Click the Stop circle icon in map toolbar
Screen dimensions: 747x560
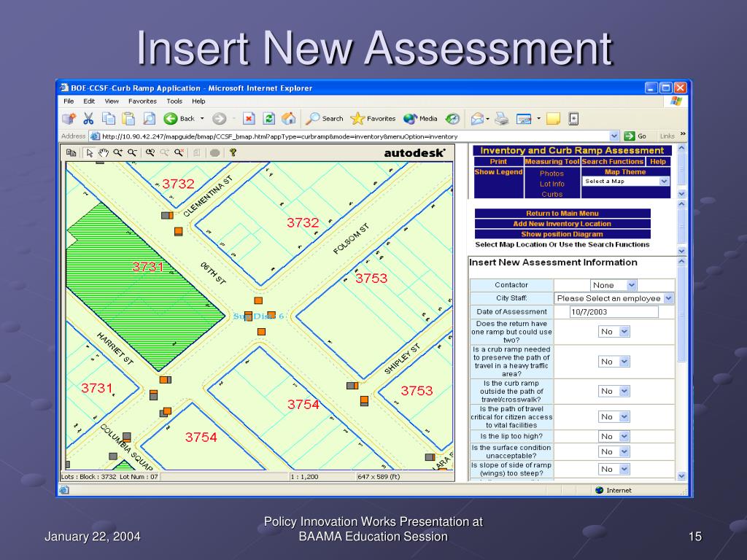coord(215,153)
